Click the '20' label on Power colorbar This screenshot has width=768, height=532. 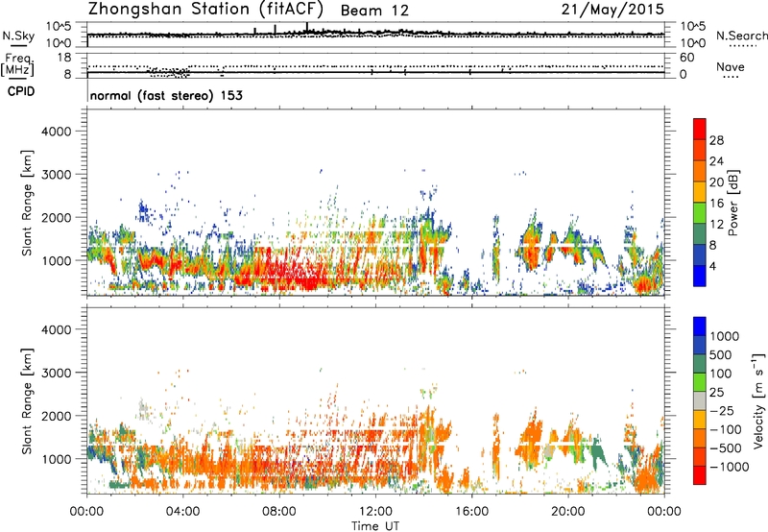[x=716, y=182]
